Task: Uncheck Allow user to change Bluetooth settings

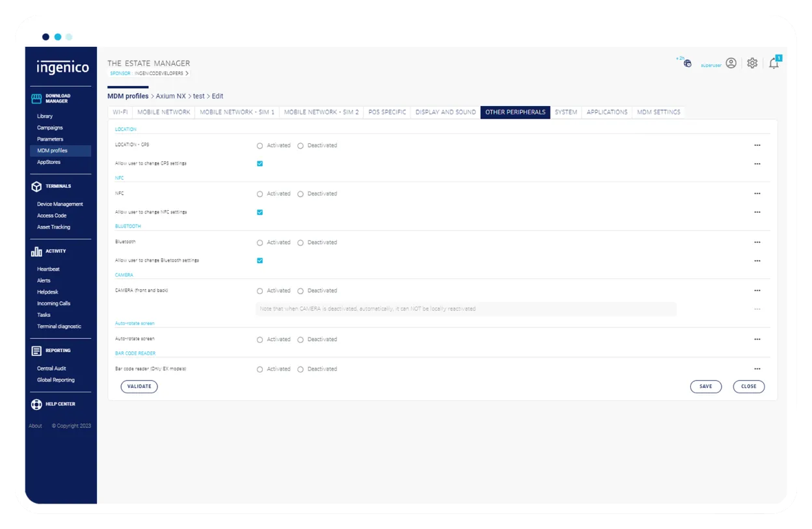Action: point(260,260)
